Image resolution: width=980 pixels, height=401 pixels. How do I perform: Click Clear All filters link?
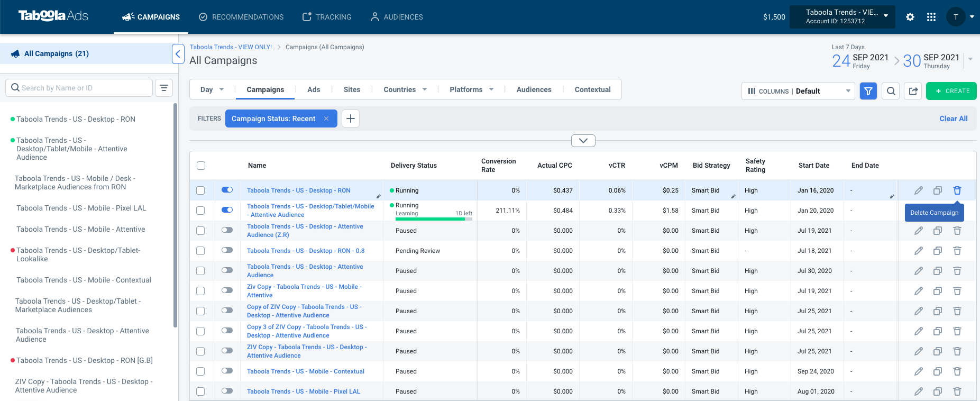(x=954, y=119)
